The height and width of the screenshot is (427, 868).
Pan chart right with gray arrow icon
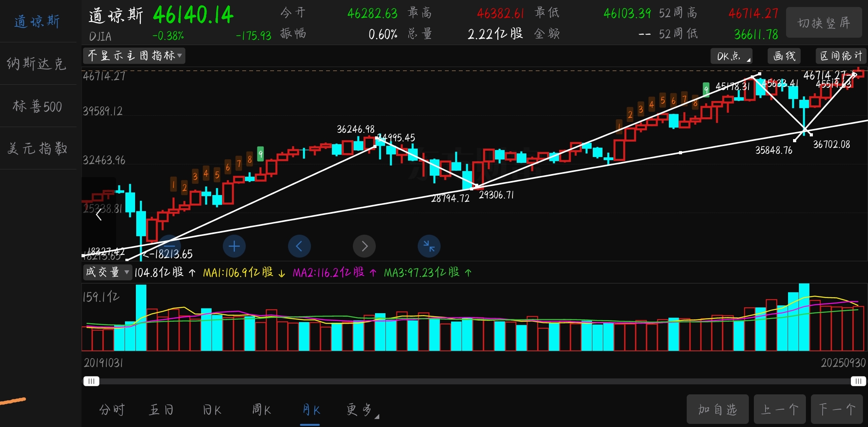click(364, 246)
